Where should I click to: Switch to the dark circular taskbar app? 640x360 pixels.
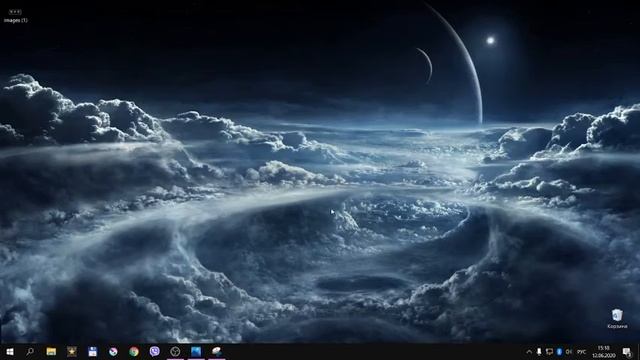175,351
